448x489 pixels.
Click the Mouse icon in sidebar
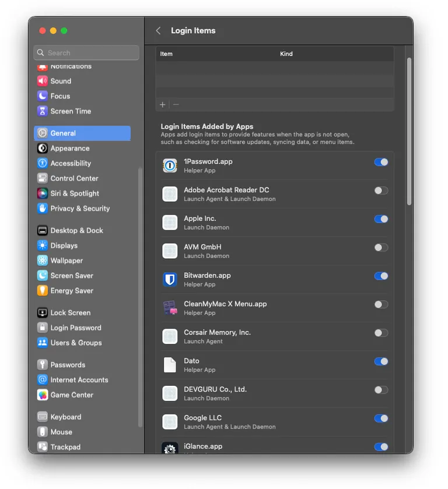[x=43, y=432]
